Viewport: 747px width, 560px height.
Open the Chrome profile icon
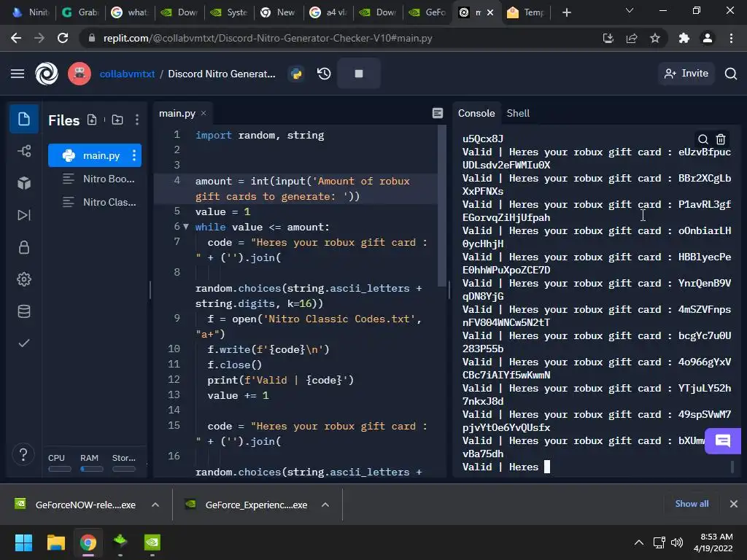coord(708,38)
